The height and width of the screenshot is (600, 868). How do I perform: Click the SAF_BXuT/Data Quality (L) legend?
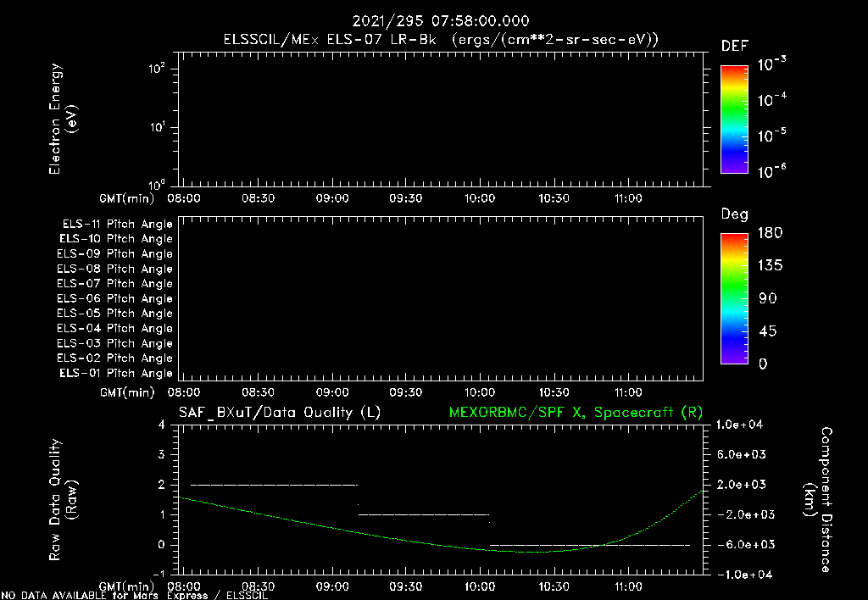tap(280, 413)
